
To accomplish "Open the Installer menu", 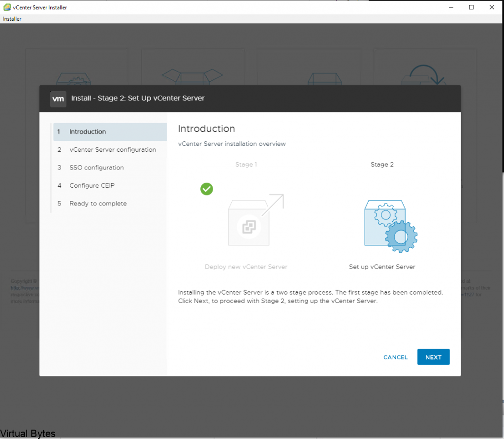I will (x=12, y=19).
